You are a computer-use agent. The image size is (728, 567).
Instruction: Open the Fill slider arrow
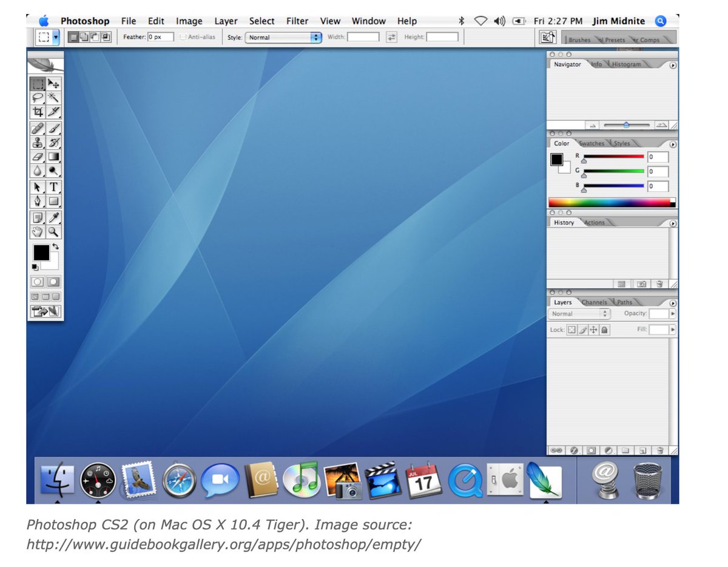(x=672, y=330)
